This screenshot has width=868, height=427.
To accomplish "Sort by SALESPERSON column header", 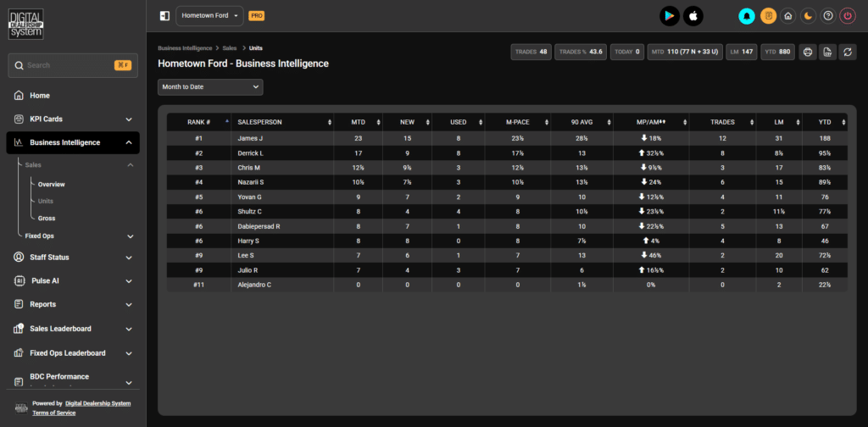I will tap(282, 122).
